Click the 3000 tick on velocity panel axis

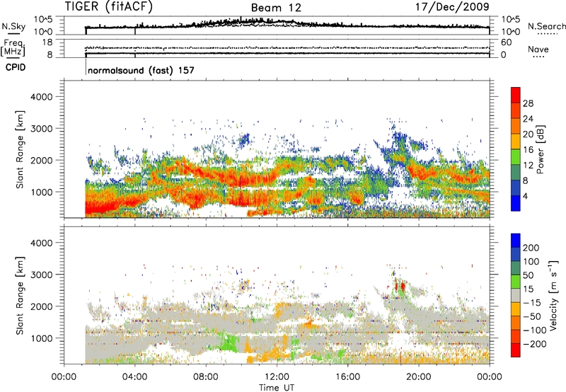pos(42,275)
